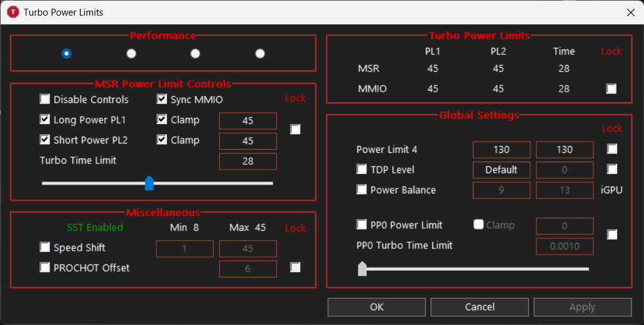
Task: Click the Max 45 label in Miscellaneous
Action: point(247,227)
